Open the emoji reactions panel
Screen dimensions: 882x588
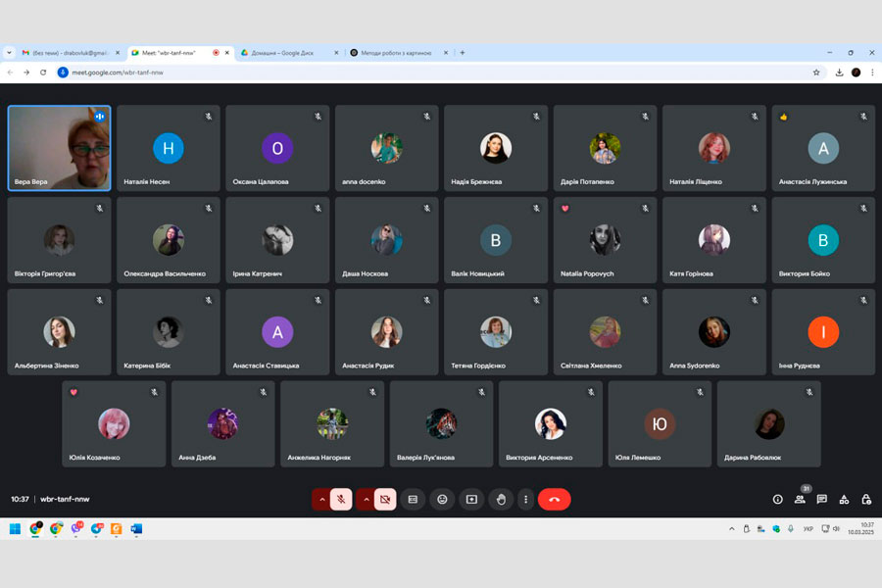pyautogui.click(x=442, y=499)
